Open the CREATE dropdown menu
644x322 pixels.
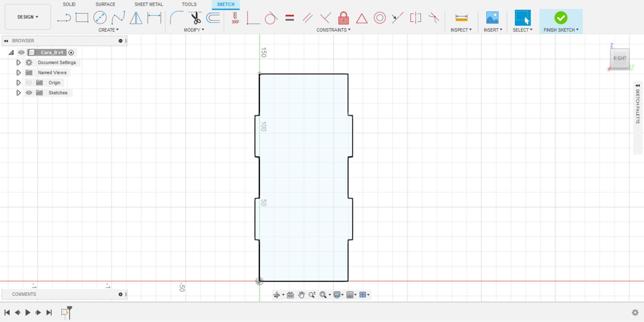(x=108, y=30)
